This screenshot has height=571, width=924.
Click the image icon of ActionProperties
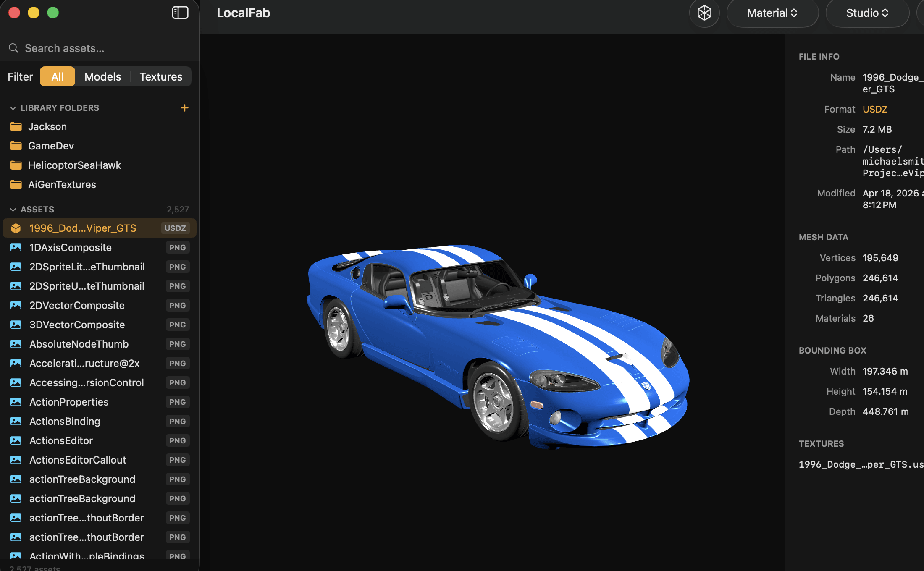pyautogui.click(x=16, y=402)
